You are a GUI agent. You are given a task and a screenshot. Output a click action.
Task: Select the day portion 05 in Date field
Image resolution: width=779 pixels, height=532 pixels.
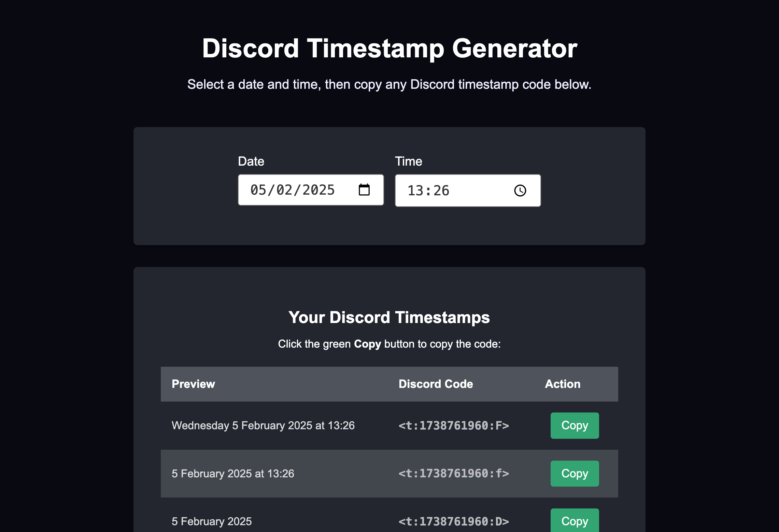click(258, 190)
